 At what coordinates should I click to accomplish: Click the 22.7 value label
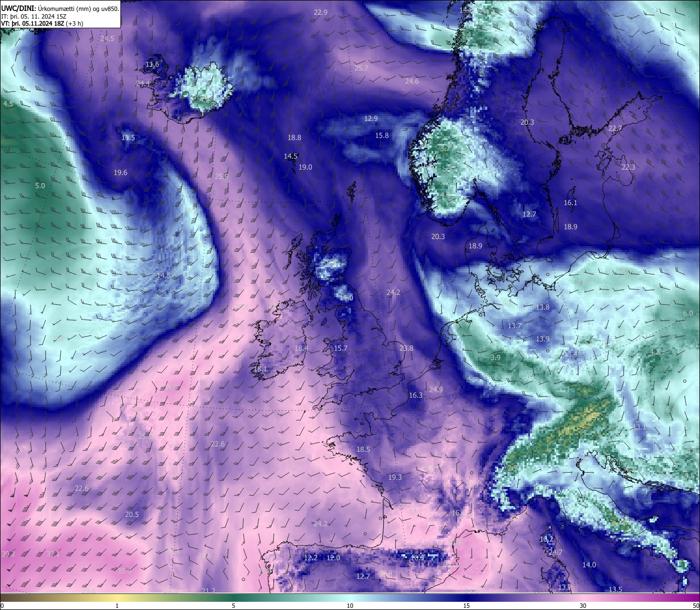tap(615, 129)
